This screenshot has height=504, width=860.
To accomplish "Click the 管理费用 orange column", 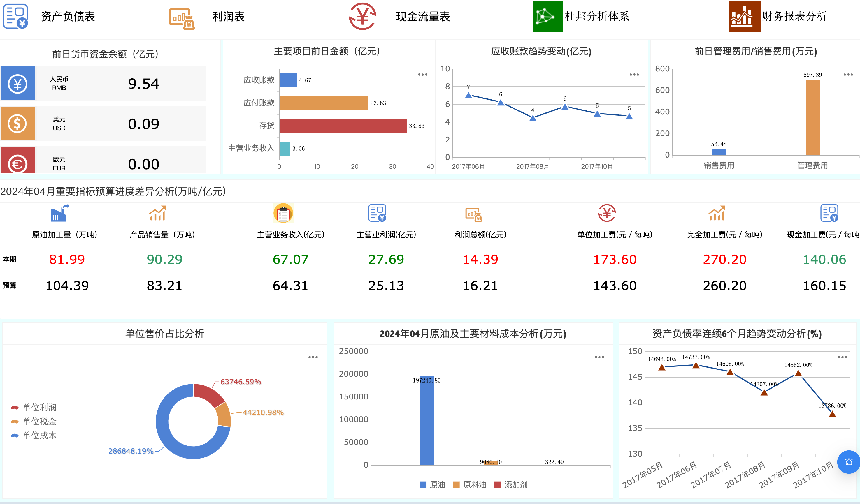I will [812, 117].
